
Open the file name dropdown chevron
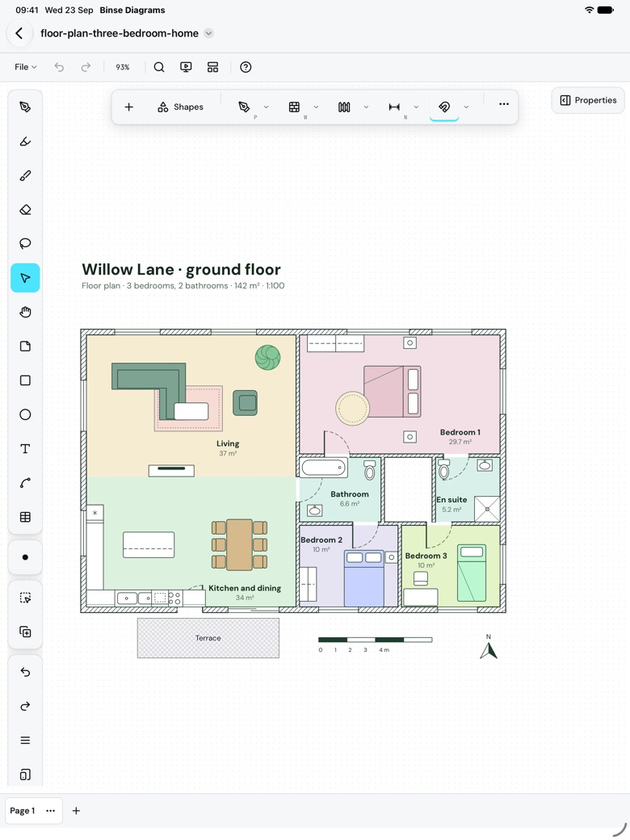pos(209,33)
